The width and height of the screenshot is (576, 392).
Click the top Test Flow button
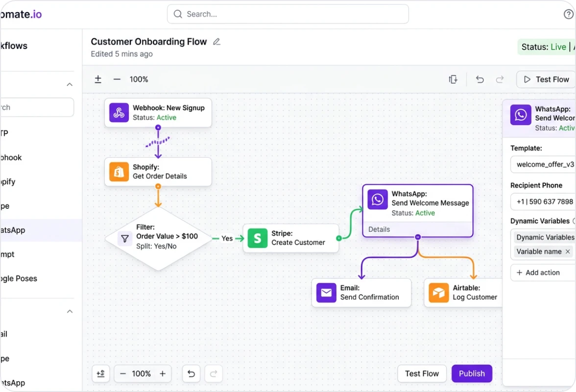coord(546,79)
